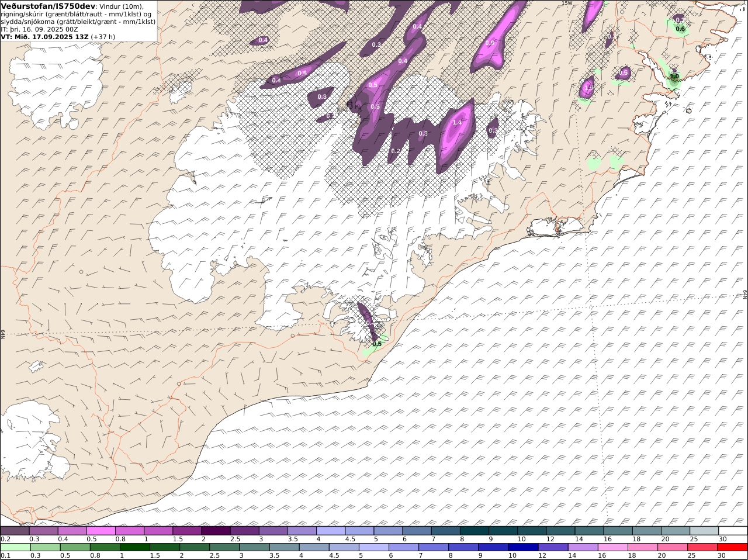Click the dark purple upper-row swatch at 2

216,531
